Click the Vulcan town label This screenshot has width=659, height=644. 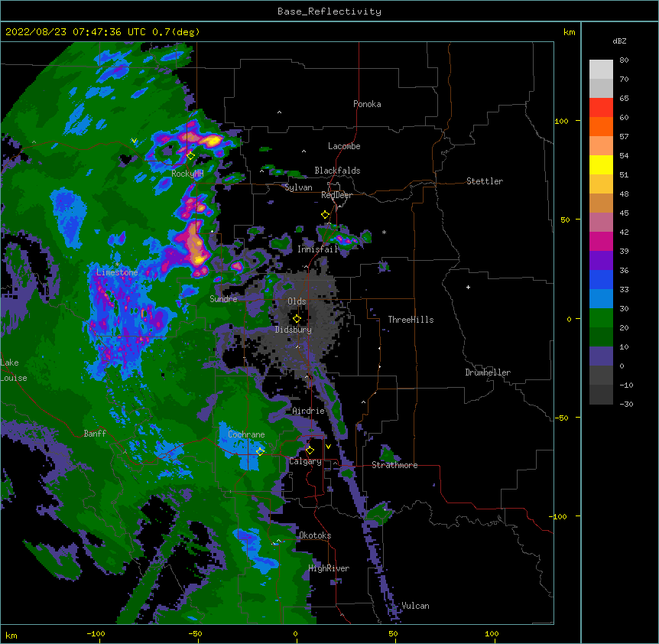pos(415,606)
